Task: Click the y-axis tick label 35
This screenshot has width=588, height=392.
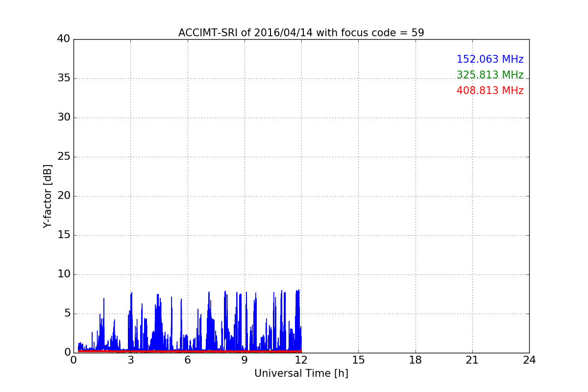Action: pos(64,78)
